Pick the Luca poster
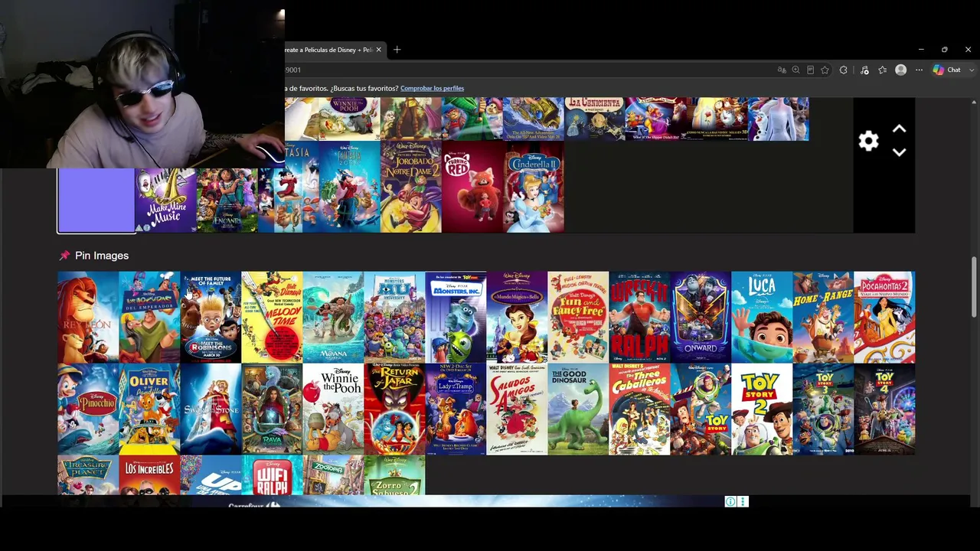This screenshot has width=980, height=551. [x=762, y=318]
